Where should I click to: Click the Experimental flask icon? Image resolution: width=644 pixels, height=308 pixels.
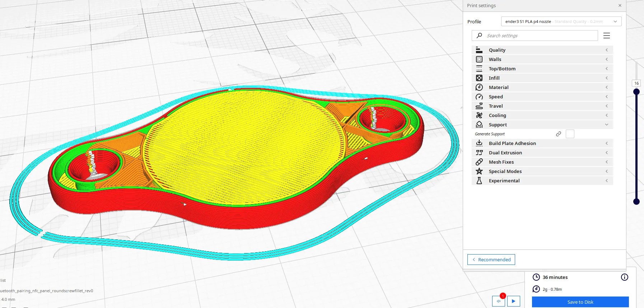tap(479, 181)
